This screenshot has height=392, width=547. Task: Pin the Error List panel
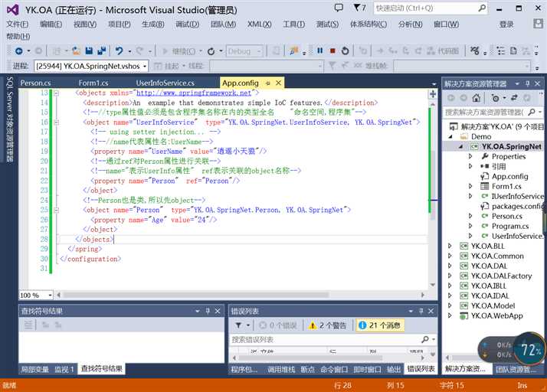tap(421, 311)
